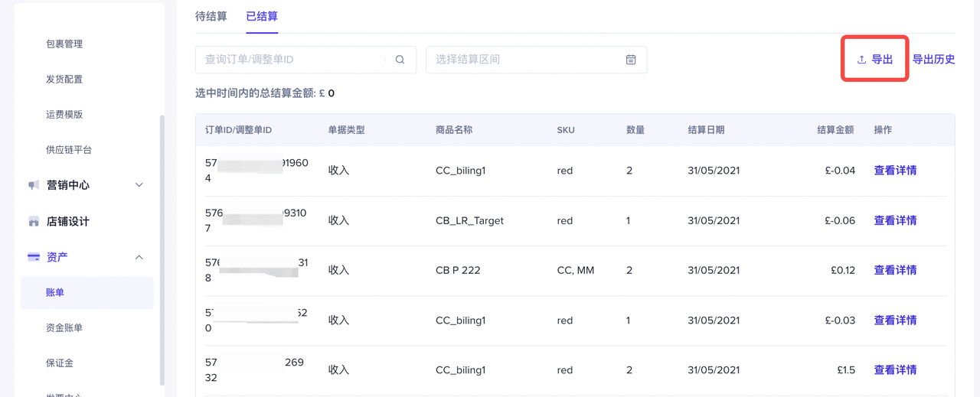Type in the order ID search field
Viewport: 980px width, 397px height.
pos(294,60)
